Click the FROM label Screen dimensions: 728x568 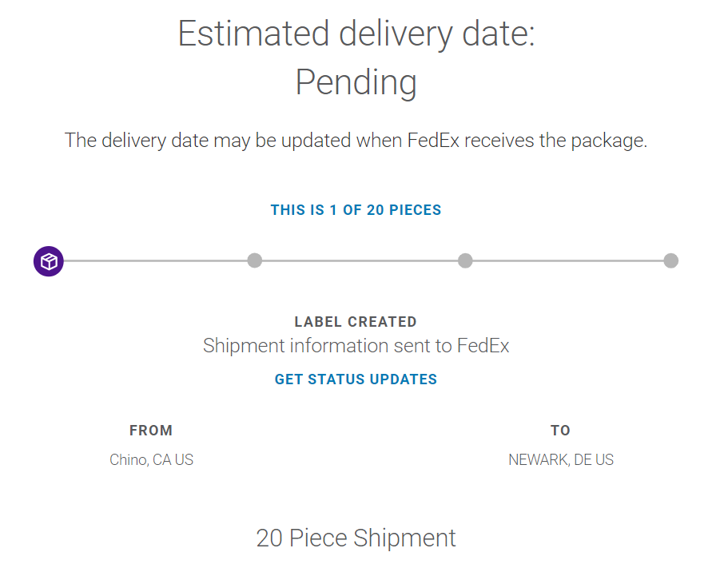coord(151,431)
